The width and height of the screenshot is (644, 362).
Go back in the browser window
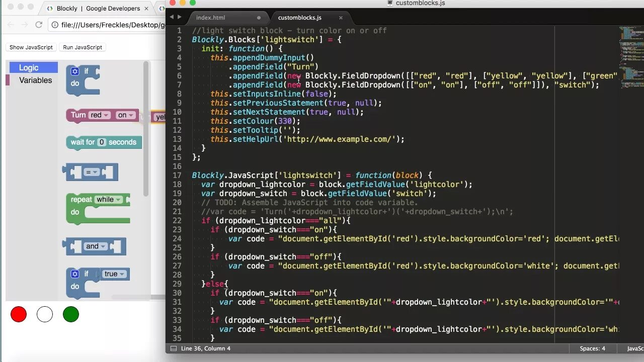pos(11,25)
